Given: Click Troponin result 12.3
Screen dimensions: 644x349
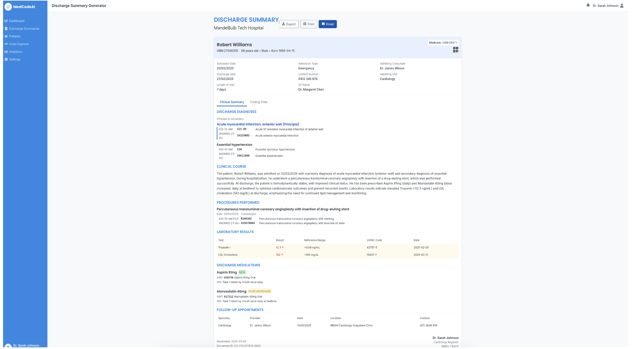Looking at the screenshot, I should pyautogui.click(x=279, y=247).
